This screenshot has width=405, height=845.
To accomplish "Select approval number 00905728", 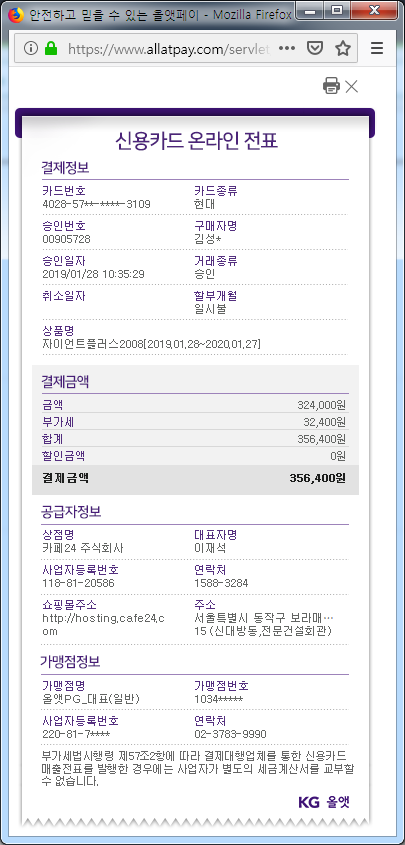I will tap(66, 239).
